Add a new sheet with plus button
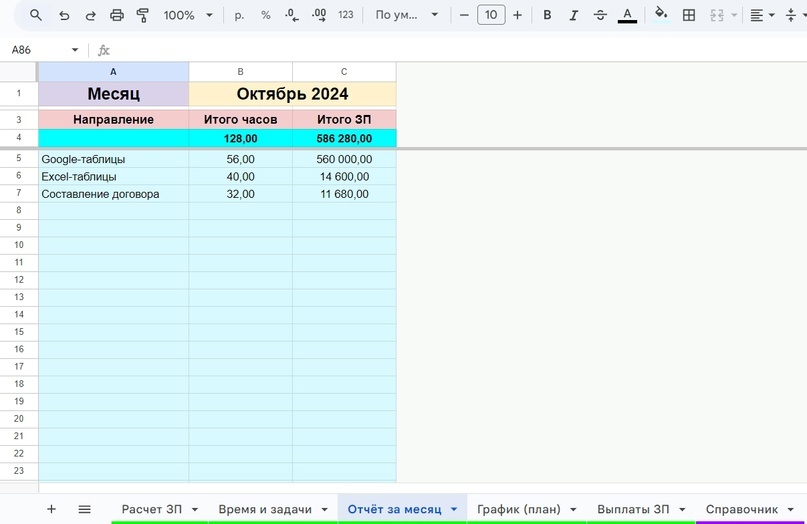 [x=51, y=509]
